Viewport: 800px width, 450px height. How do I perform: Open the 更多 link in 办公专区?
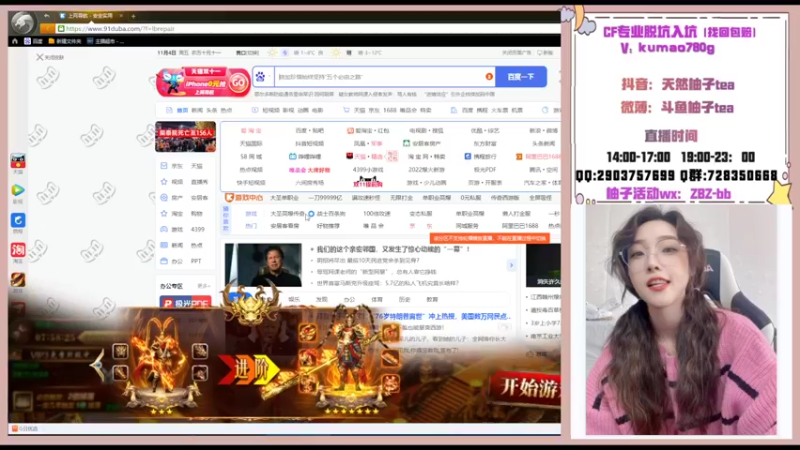tap(204, 286)
